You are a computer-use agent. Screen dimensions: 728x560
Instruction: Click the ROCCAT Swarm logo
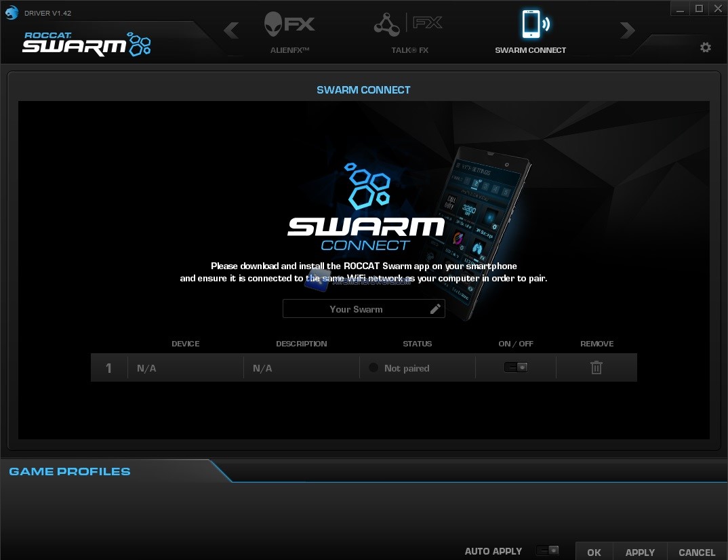tap(86, 44)
